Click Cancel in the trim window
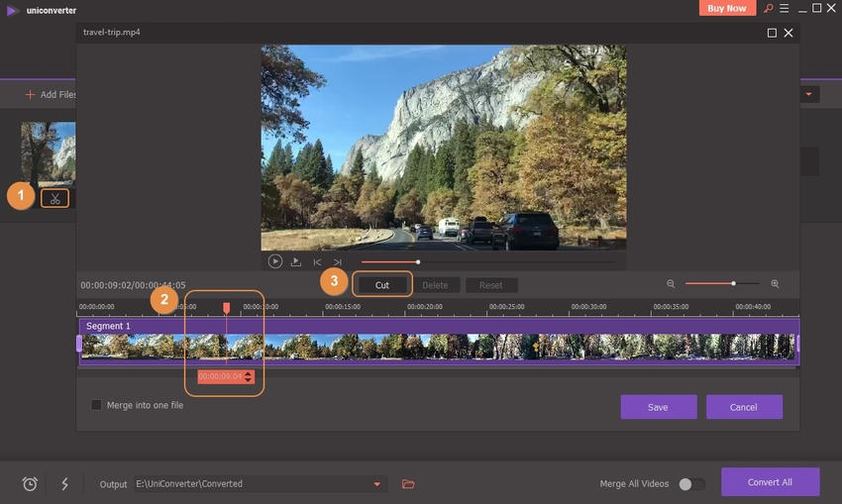842x504 pixels. coord(743,407)
